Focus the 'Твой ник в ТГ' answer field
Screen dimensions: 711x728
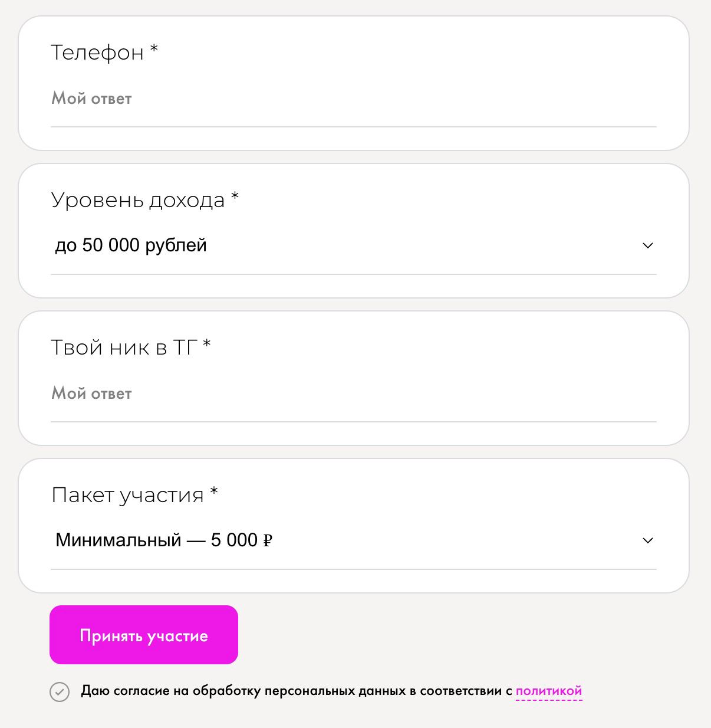pyautogui.click(x=354, y=393)
